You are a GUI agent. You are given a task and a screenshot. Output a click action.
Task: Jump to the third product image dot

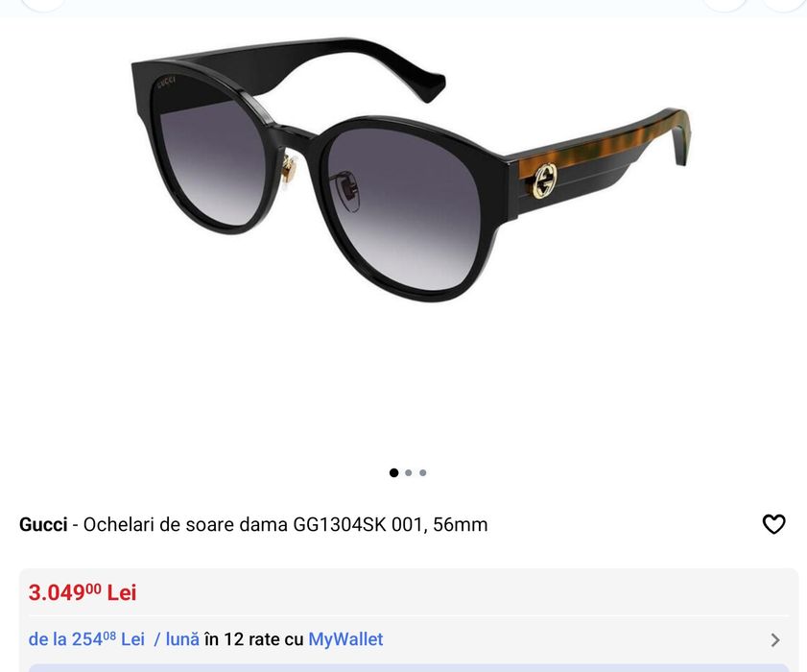(x=422, y=472)
